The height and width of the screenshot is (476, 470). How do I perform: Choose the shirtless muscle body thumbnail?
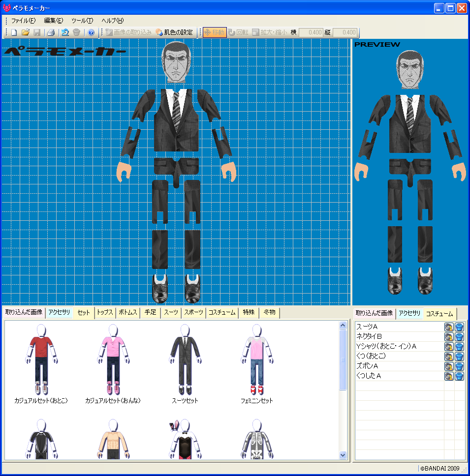pyautogui.click(x=113, y=439)
